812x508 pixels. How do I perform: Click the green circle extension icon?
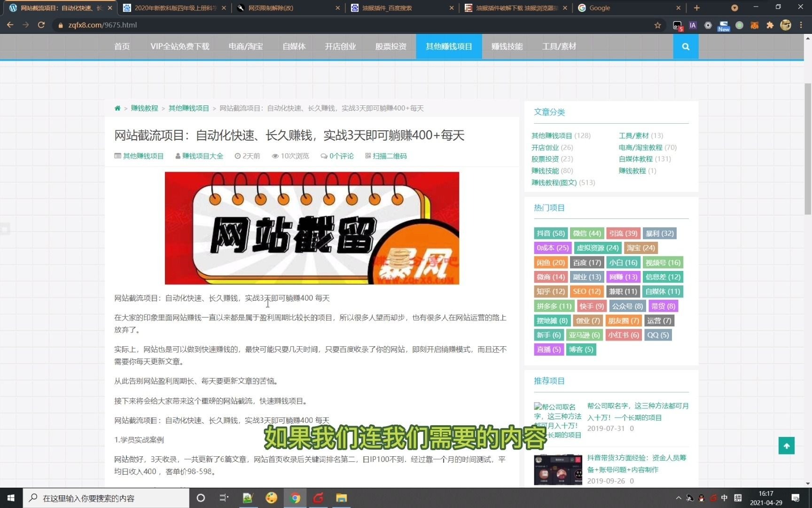tap(739, 25)
